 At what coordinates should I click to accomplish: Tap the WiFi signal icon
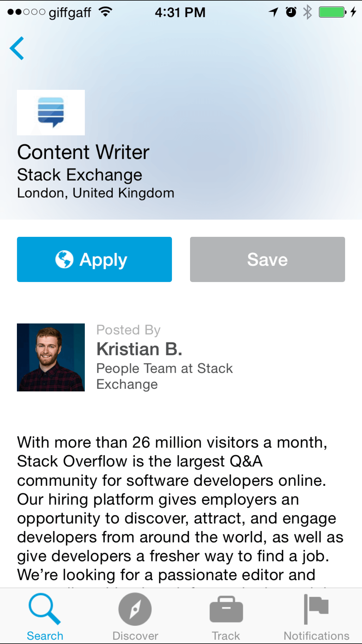(x=106, y=12)
